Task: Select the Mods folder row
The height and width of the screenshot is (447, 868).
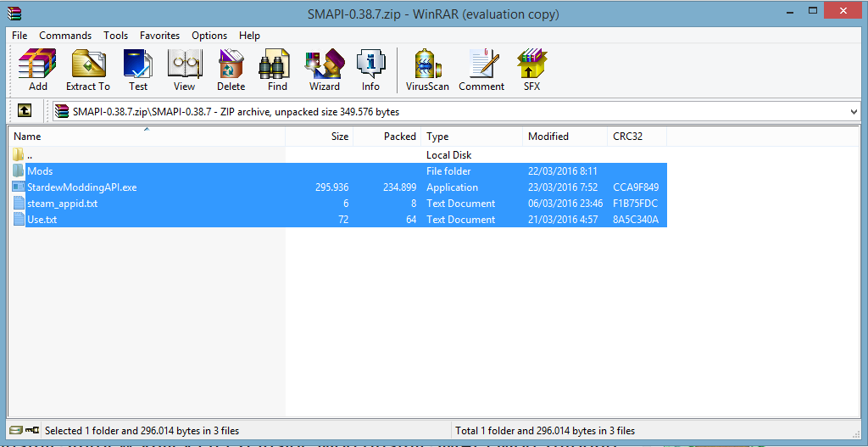Action: 338,171
